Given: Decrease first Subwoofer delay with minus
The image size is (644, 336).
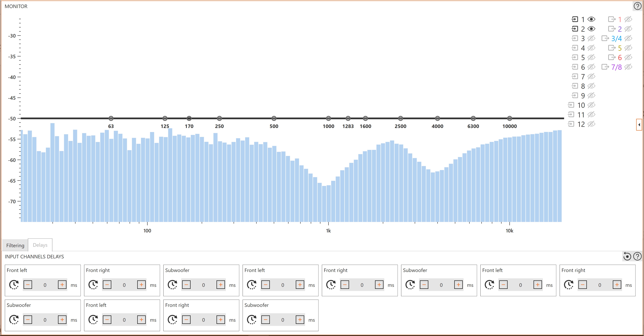Looking at the screenshot, I should [x=186, y=285].
